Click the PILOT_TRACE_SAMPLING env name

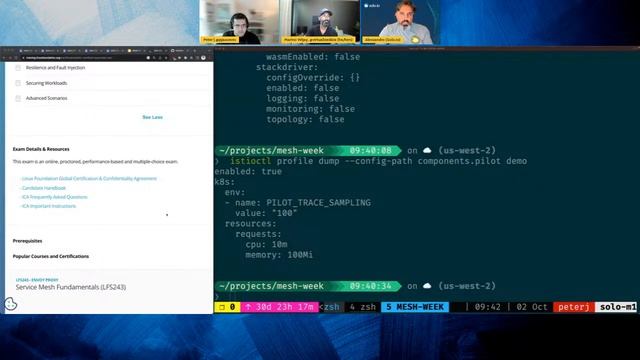[318, 203]
